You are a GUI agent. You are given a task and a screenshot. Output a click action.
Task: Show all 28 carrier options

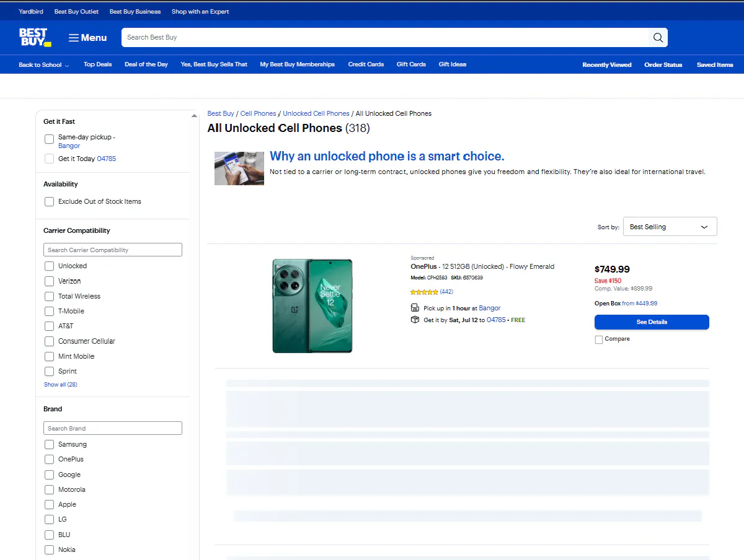[60, 384]
